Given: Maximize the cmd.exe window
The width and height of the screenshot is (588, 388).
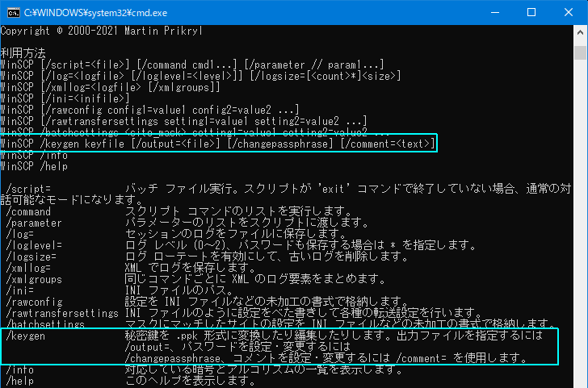Looking at the screenshot, I should (531, 12).
